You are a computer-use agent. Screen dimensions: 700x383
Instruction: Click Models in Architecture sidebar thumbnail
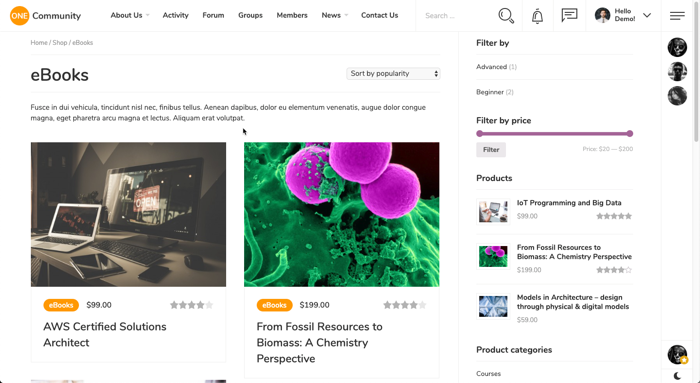[493, 306]
